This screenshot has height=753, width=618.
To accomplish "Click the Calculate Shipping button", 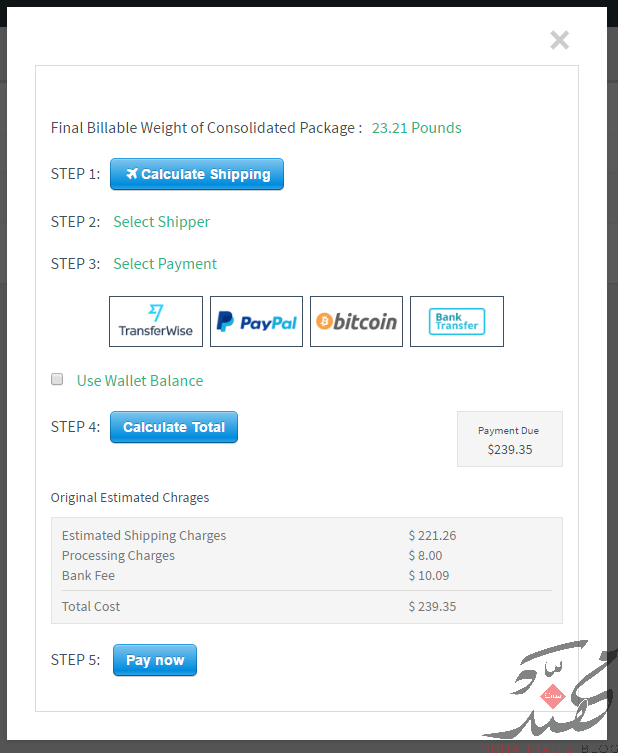I will pyautogui.click(x=197, y=174).
